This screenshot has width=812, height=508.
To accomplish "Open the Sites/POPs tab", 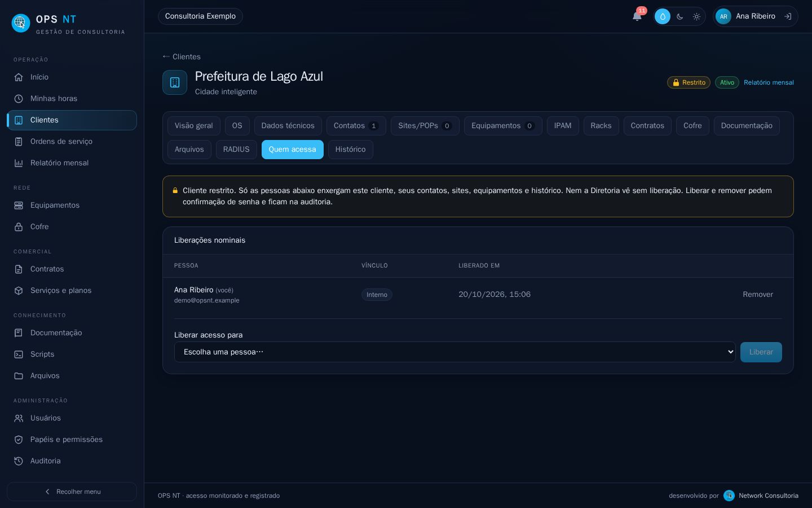I will pyautogui.click(x=425, y=126).
